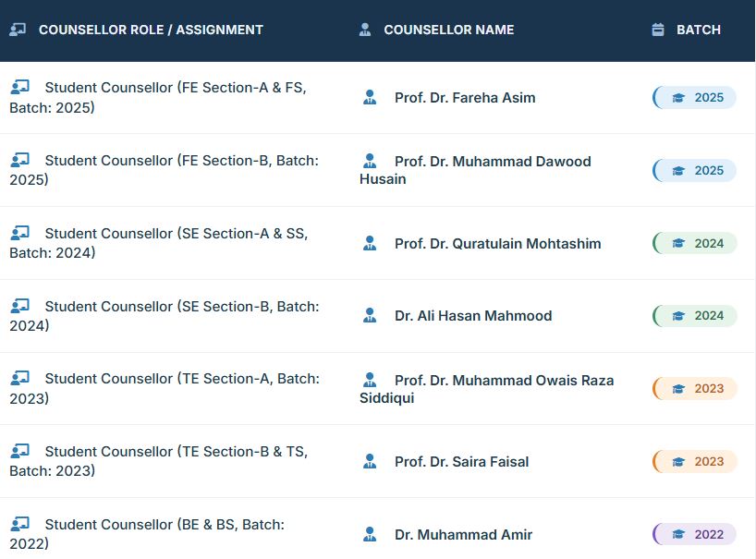Click person icon beside Dr. Muhammad Amir
Image resolution: width=756 pixels, height=559 pixels.
(x=370, y=534)
